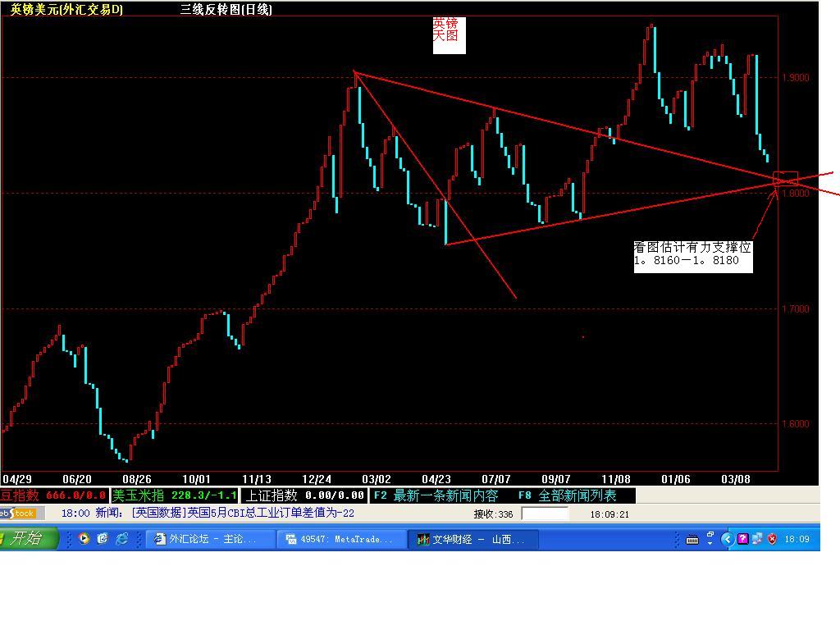The width and height of the screenshot is (840, 630).
Task: Click the 03/08 date label
Action: [736, 479]
